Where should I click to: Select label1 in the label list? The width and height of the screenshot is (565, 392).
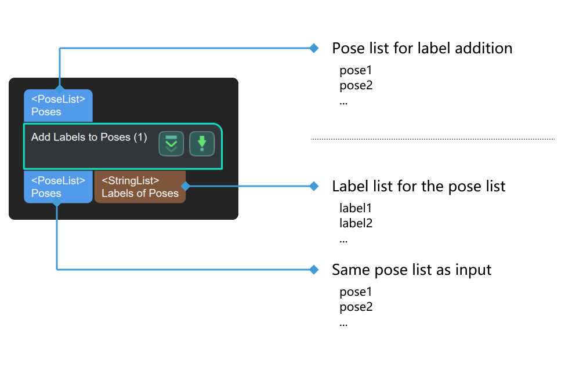(x=356, y=208)
